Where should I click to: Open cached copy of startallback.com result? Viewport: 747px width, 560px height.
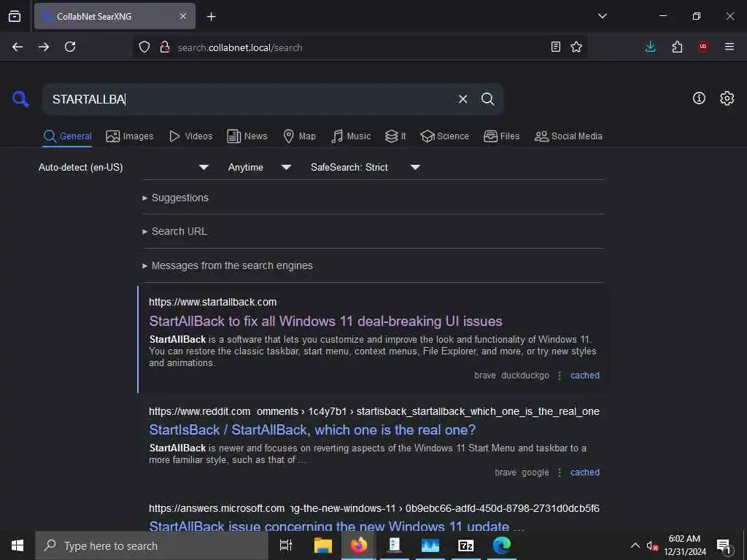point(584,376)
